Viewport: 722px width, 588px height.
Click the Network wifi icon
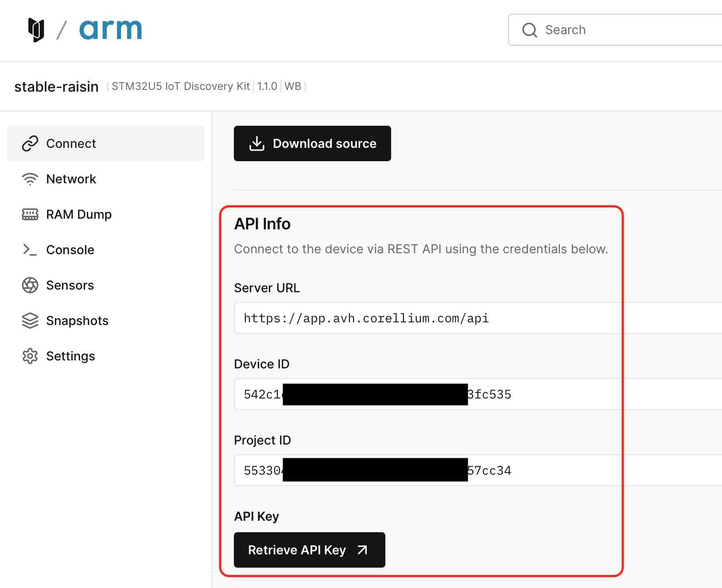pyautogui.click(x=30, y=179)
